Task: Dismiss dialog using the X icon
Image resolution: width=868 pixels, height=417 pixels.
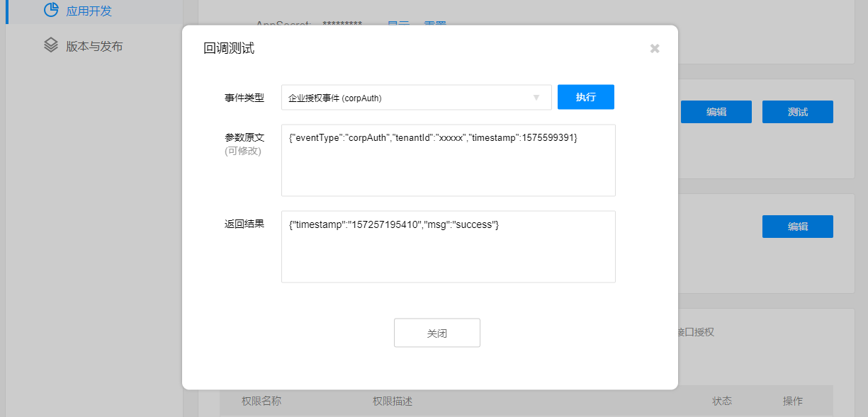Action: coord(654,48)
